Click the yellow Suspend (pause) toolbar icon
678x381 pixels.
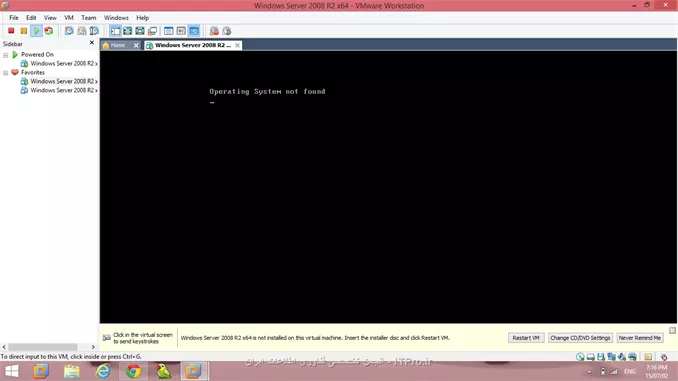[x=24, y=31]
